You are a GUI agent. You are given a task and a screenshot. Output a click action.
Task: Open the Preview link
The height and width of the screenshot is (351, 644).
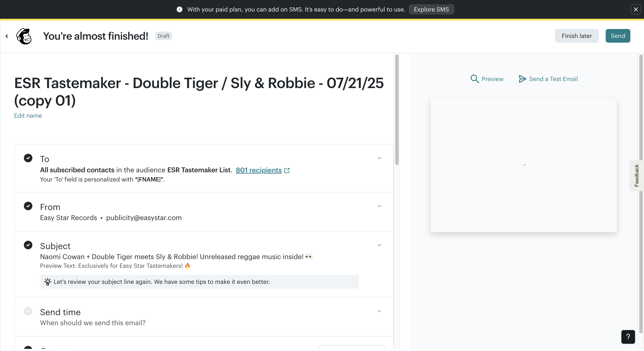point(492,79)
